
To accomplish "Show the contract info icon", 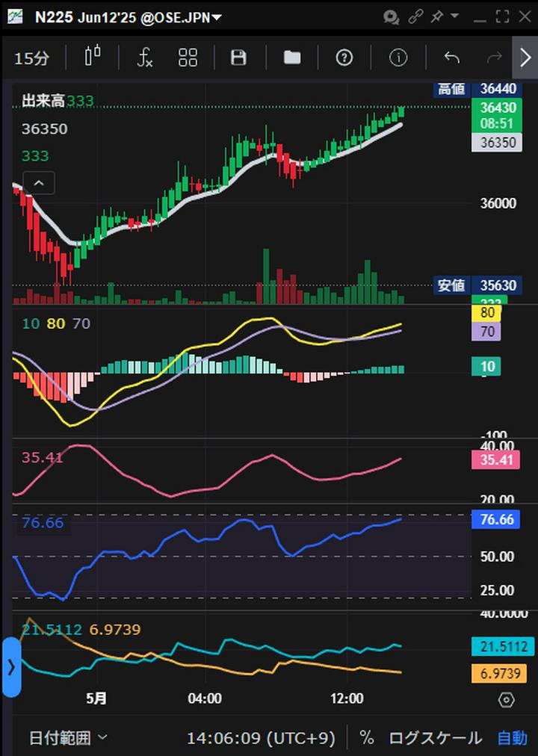I will (398, 58).
